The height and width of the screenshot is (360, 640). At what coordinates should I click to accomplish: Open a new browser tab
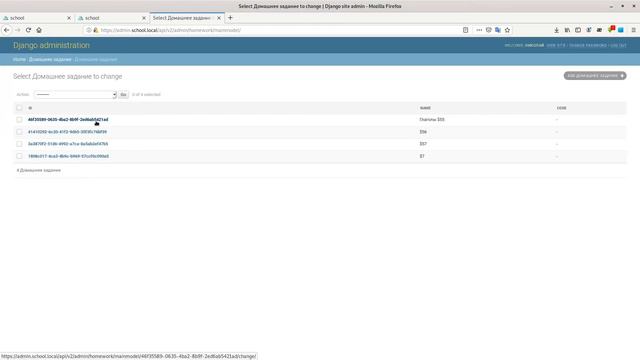coord(230,18)
